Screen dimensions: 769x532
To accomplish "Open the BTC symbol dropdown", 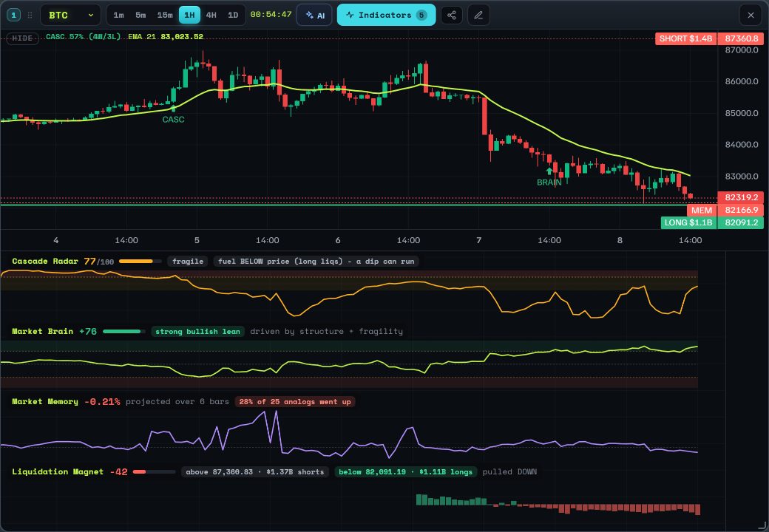I will click(x=71, y=16).
